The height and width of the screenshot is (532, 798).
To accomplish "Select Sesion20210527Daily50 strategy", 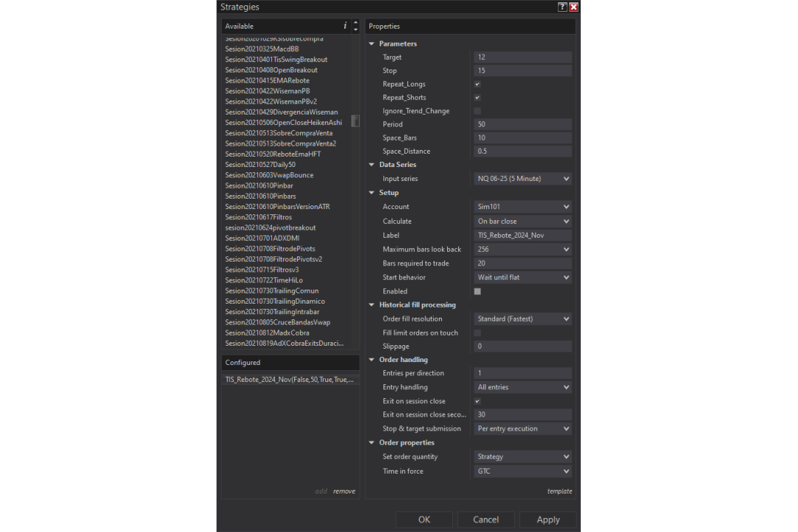I will 260,165.
